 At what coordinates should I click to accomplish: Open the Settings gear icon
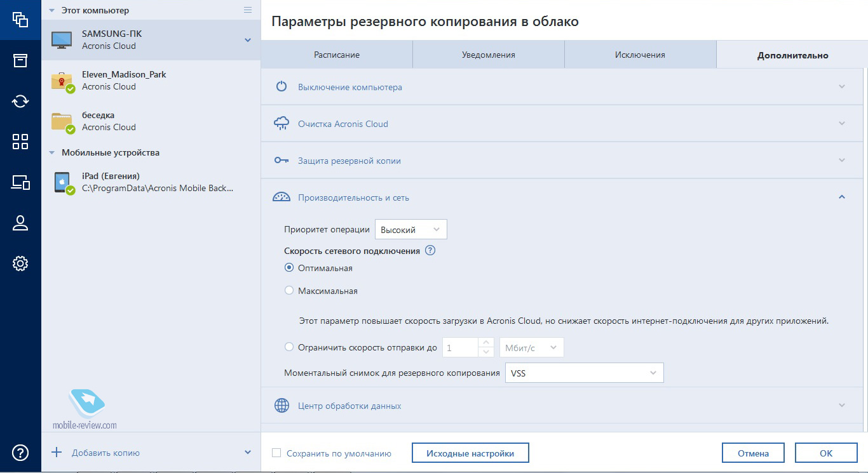(x=20, y=263)
